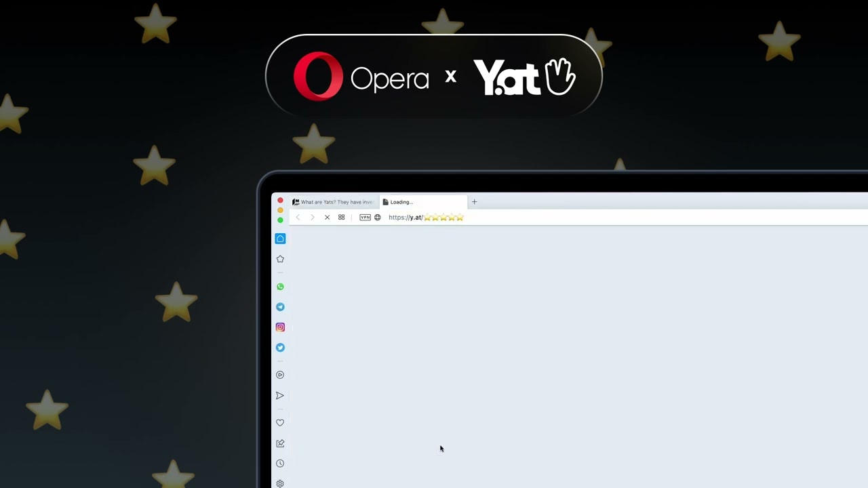Open Instagram in the sidebar
Image resolution: width=868 pixels, height=488 pixels.
click(280, 327)
